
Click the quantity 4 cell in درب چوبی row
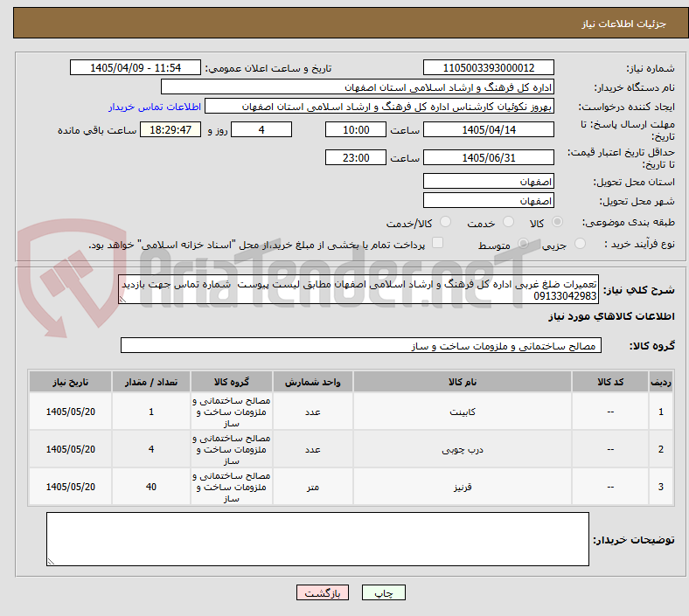(151, 449)
